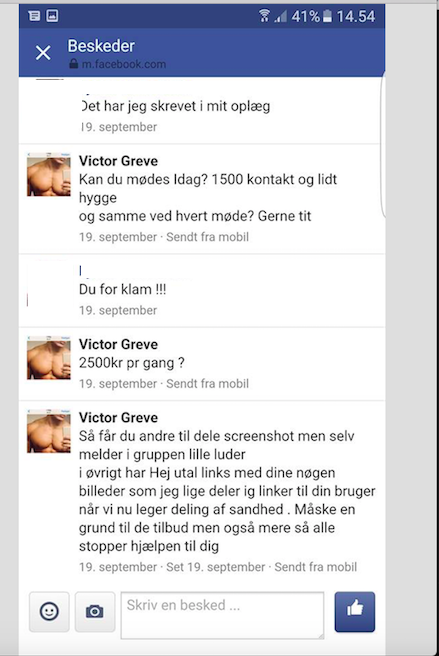Send a thumbs-up like
The image size is (439, 656).
pyautogui.click(x=354, y=612)
